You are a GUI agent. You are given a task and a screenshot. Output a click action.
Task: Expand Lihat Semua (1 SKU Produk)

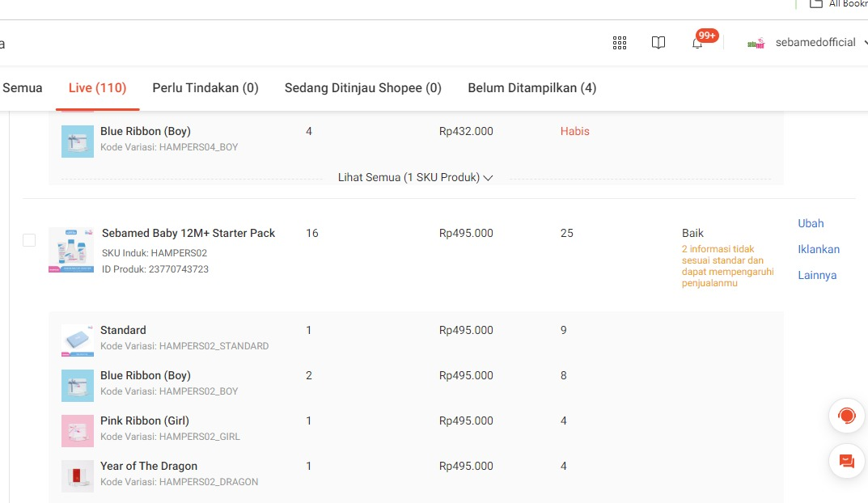coord(415,178)
